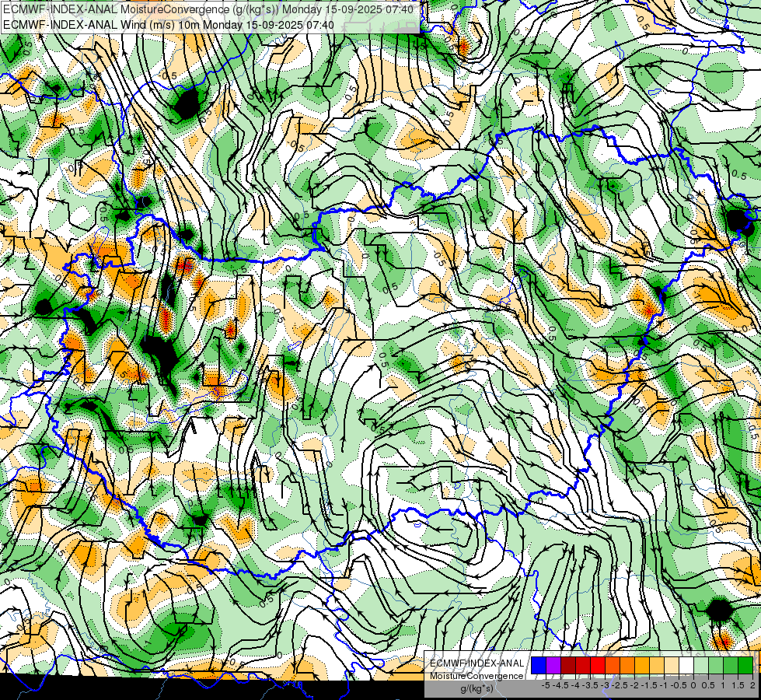Click the -0.5 legend tick label
Screen dimensions: 761x700
679,685
